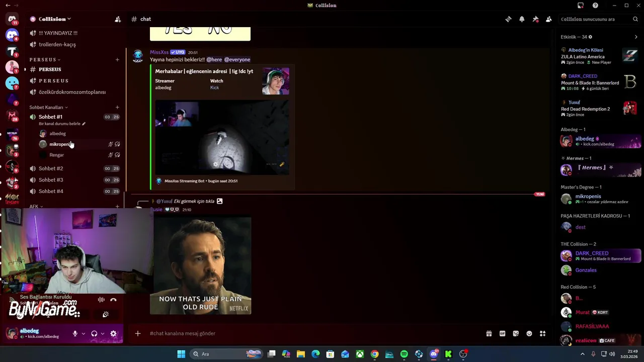Screen dimensions: 644x362
Task: Open the Netflix 'plain old rude' GIF
Action: click(x=200, y=265)
